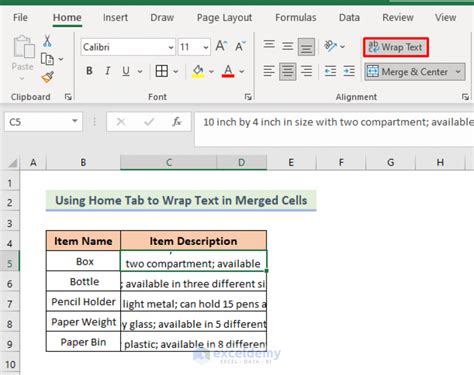Switch to the Formulas tab

(x=296, y=17)
